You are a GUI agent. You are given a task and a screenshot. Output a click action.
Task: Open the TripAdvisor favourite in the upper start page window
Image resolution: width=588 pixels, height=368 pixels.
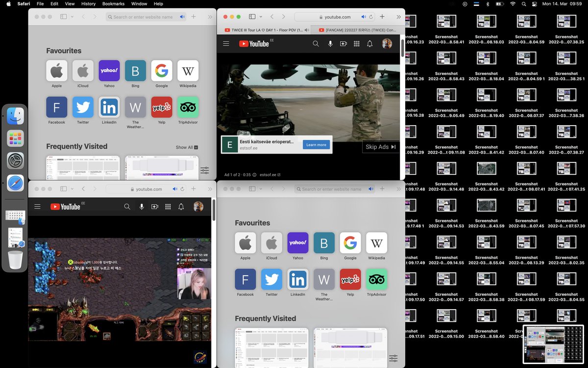[x=188, y=107]
